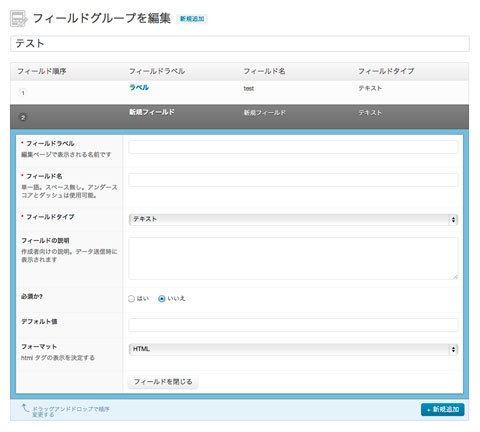This screenshot has width=480, height=432.
Task: Click order number 2 circle of 新規フィールド row
Action: tap(23, 117)
